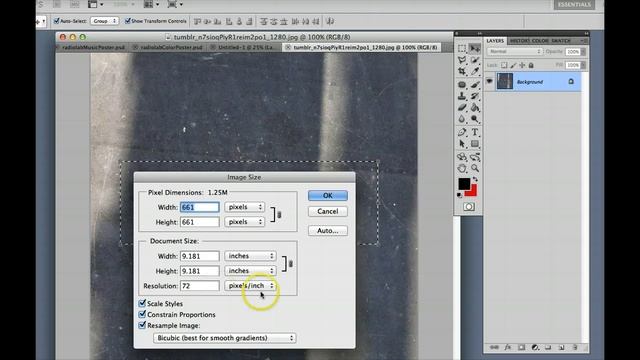Toggle the Auto-Select checkbox
This screenshot has width=640, height=360.
pyautogui.click(x=57, y=21)
